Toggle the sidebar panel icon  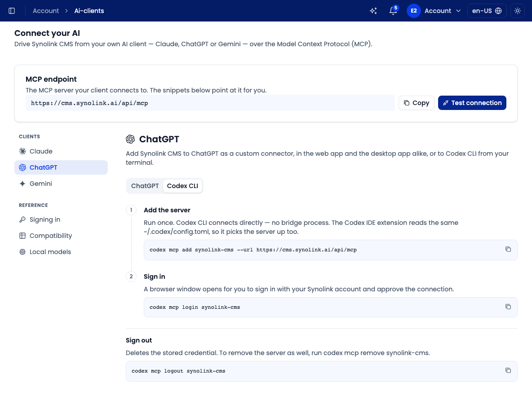click(12, 11)
